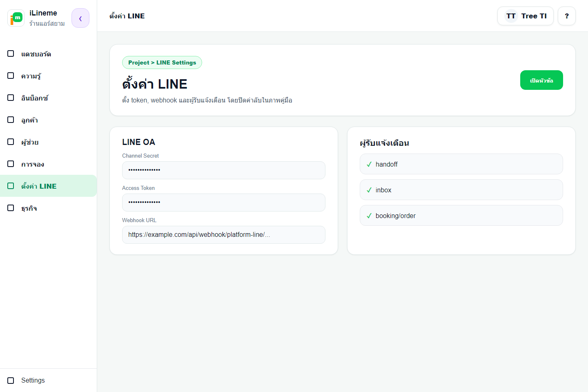Click ร้านแอร์สยาม shop name under iLineme

coord(47,24)
